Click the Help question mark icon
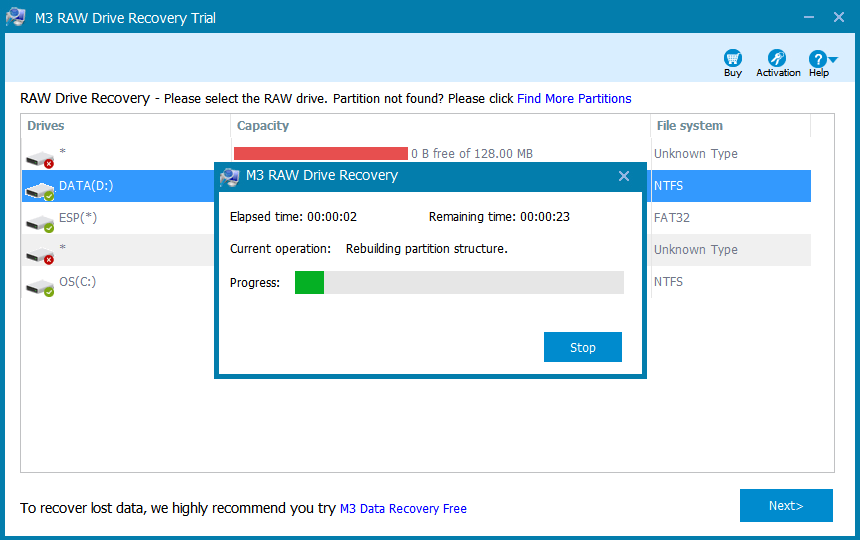 (817, 59)
